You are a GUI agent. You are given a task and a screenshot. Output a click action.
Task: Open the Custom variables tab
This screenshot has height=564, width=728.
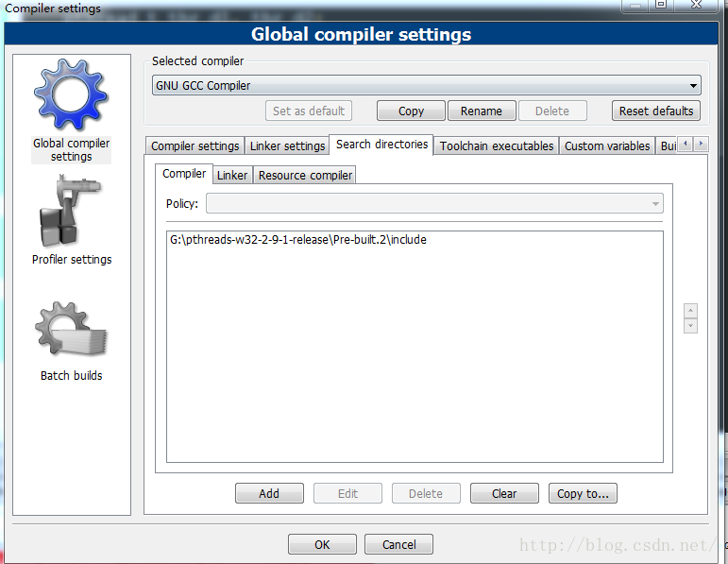coord(607,145)
